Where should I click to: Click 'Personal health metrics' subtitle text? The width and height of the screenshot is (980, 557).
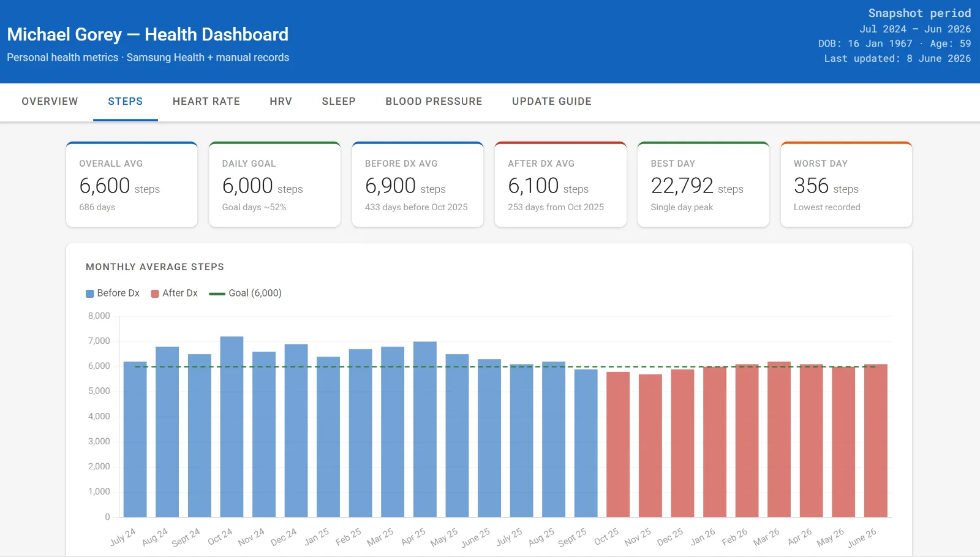click(x=62, y=58)
